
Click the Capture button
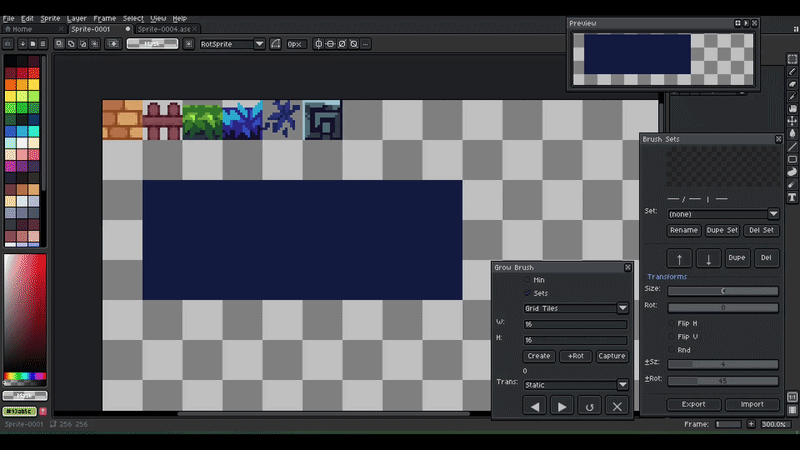point(611,356)
